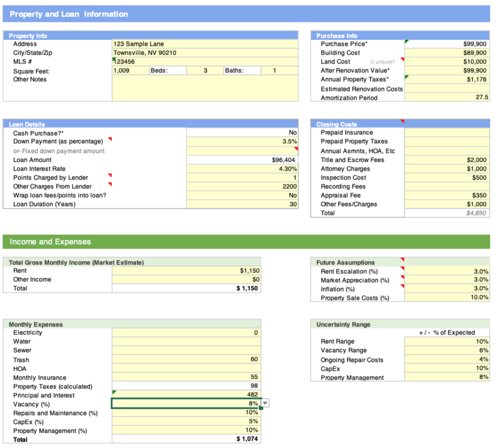The width and height of the screenshot is (499, 448).
Task: Click comment marker by Other Charges From Lender
Action: [x=110, y=184]
